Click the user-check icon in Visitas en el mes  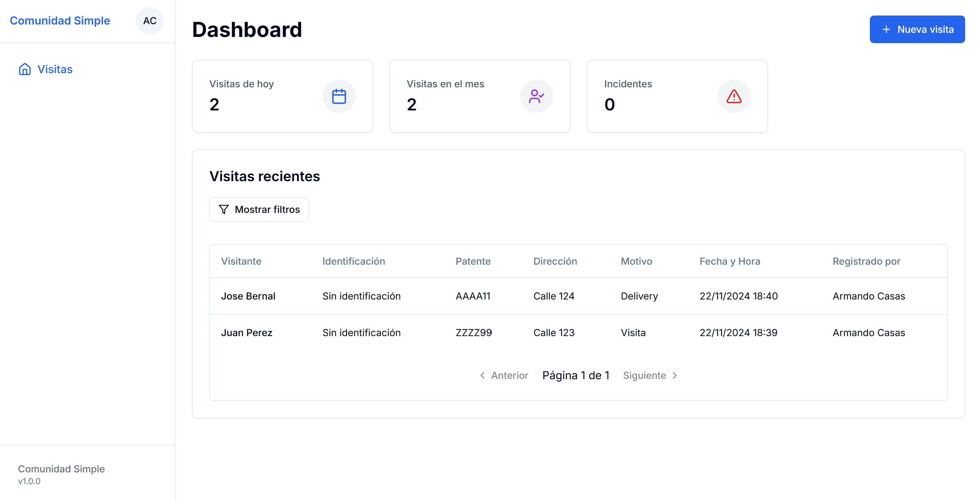click(536, 96)
